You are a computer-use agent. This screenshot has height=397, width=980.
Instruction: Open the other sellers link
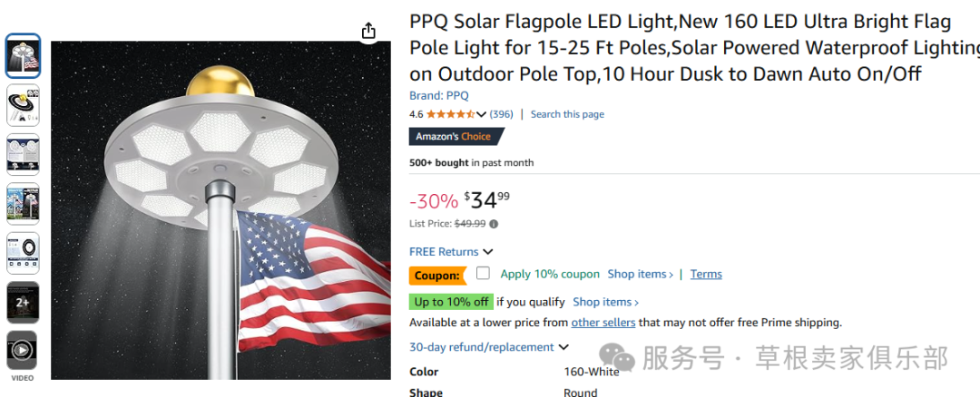(603, 322)
